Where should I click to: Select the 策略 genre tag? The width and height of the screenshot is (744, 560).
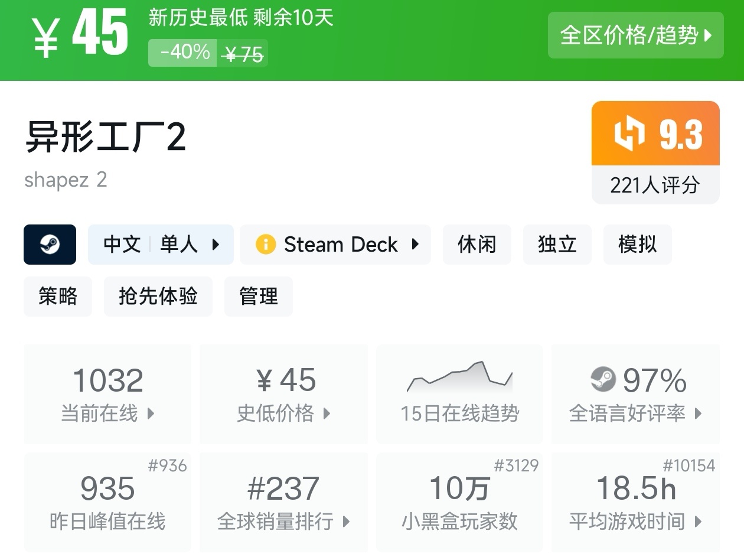(58, 297)
